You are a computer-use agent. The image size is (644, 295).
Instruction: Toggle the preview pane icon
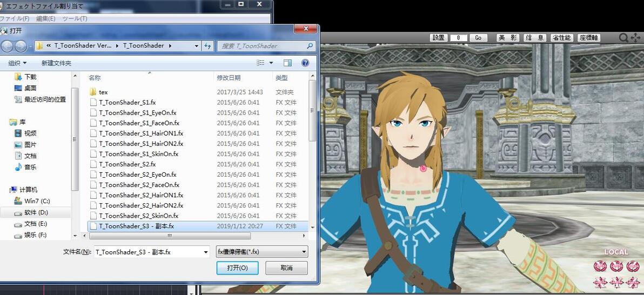(x=287, y=63)
